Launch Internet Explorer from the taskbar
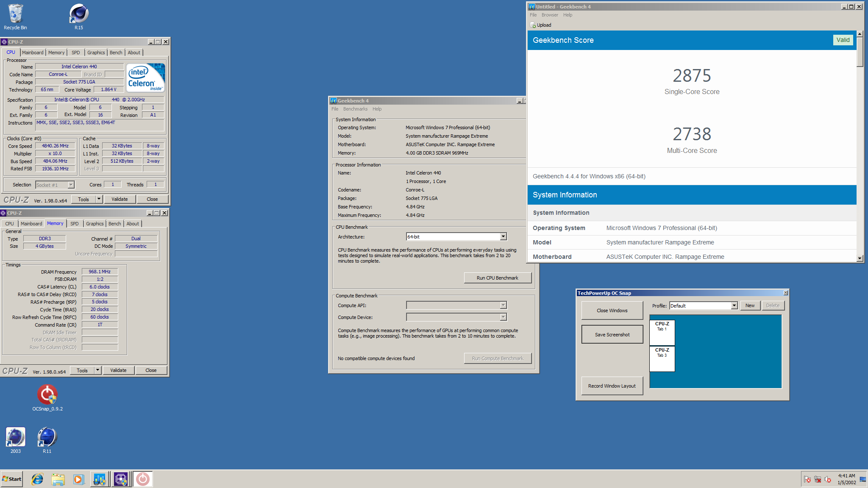This screenshot has width=868, height=488. [x=37, y=479]
